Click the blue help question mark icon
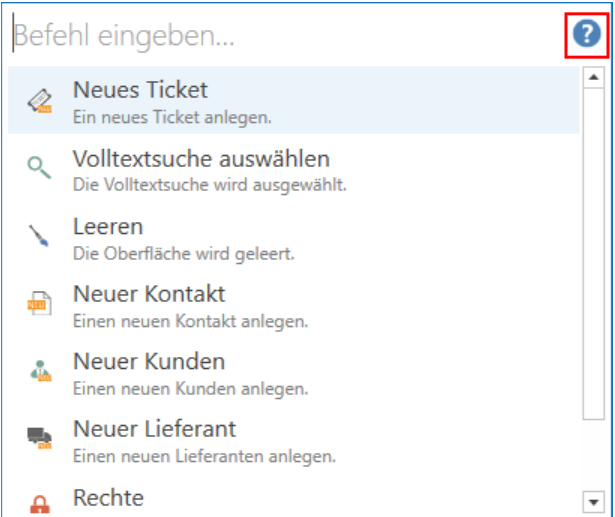Screen dimensions: 615x517 click(x=585, y=36)
